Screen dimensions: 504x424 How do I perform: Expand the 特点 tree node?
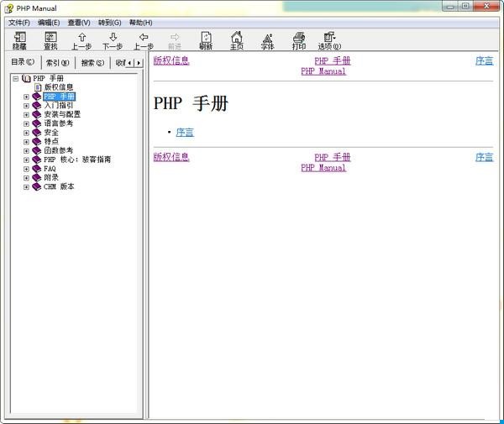pos(26,141)
